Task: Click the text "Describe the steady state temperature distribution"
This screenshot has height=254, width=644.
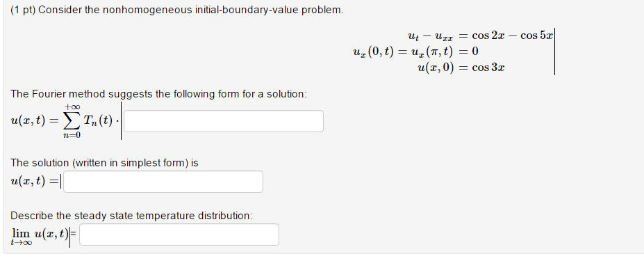Action: pos(132,216)
